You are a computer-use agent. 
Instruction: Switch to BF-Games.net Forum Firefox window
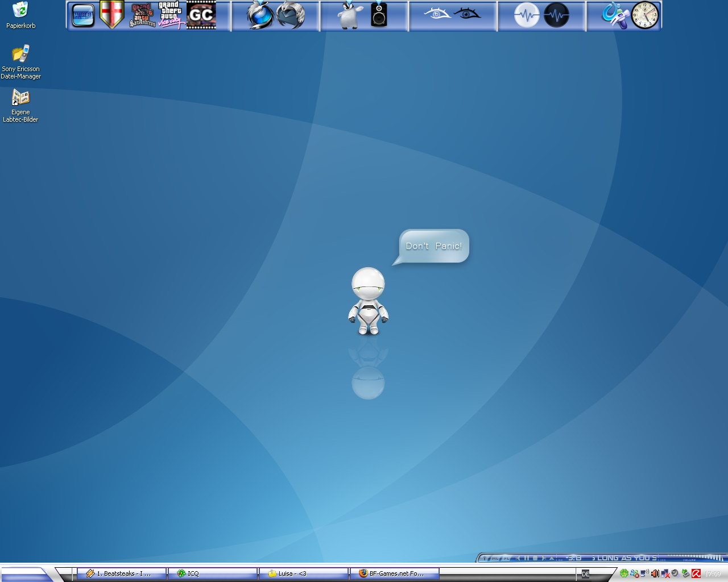[x=394, y=573]
